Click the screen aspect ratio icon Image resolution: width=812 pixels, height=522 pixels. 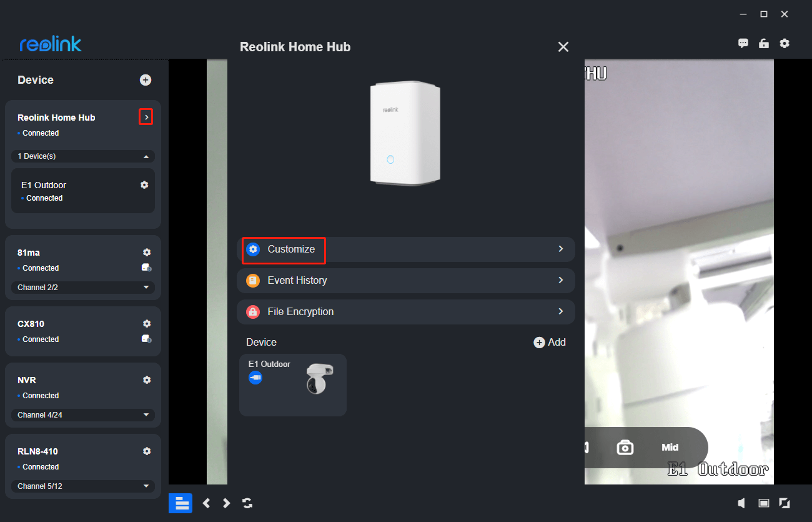763,503
